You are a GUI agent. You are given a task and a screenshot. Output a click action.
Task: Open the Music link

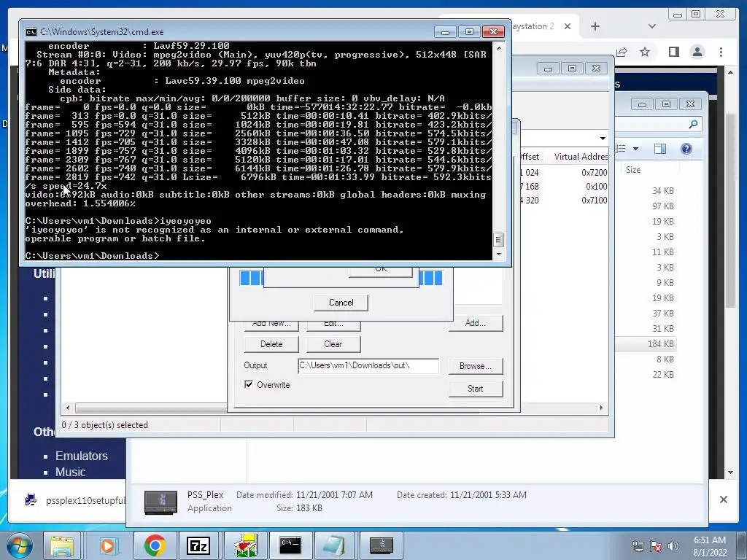(70, 472)
